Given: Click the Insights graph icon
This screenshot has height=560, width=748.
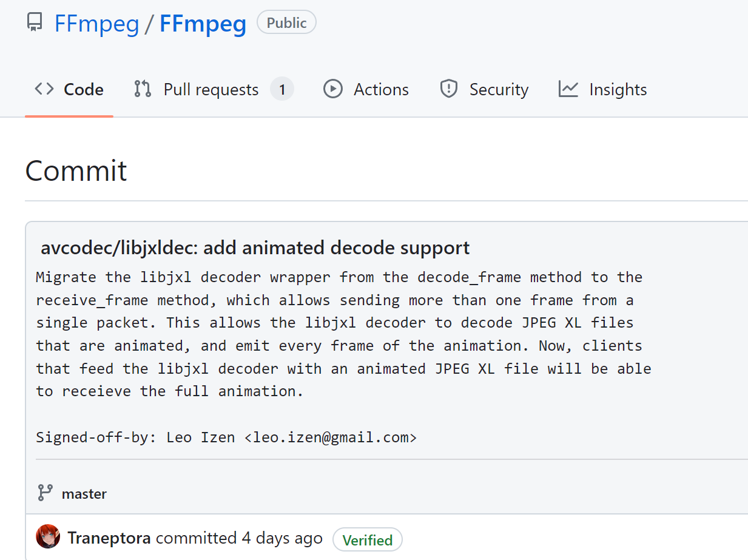Looking at the screenshot, I should (x=568, y=89).
